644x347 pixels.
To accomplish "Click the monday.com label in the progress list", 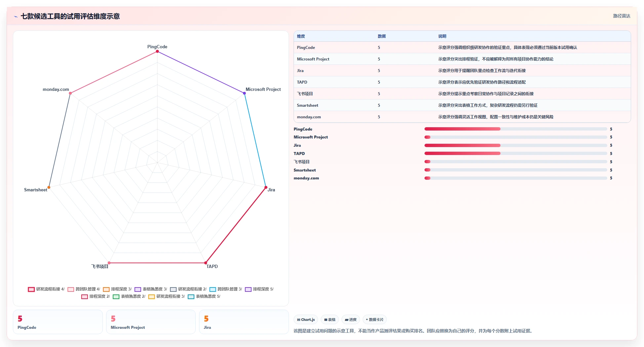I will tap(306, 178).
